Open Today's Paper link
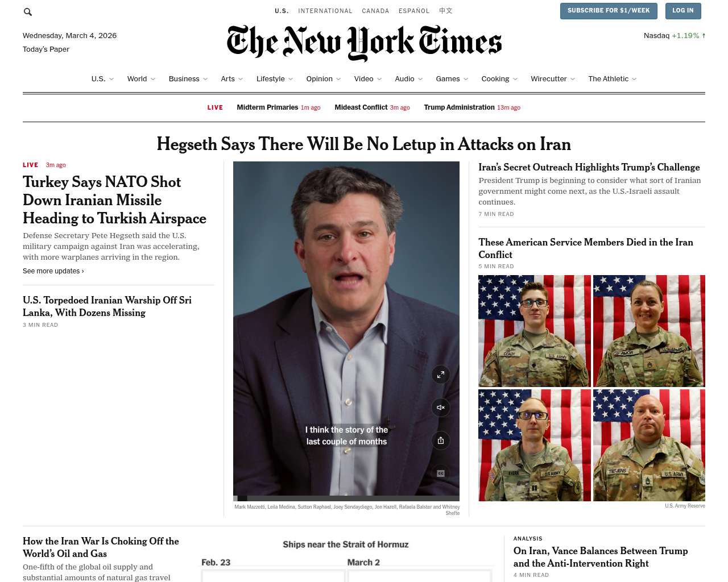Image resolution: width=728 pixels, height=582 pixels. tap(46, 49)
